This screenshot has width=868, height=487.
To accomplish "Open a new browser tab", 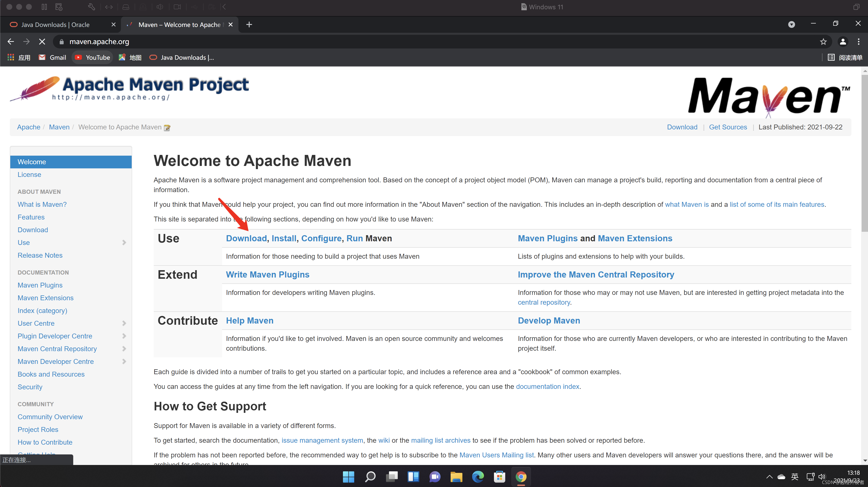I will pos(249,24).
